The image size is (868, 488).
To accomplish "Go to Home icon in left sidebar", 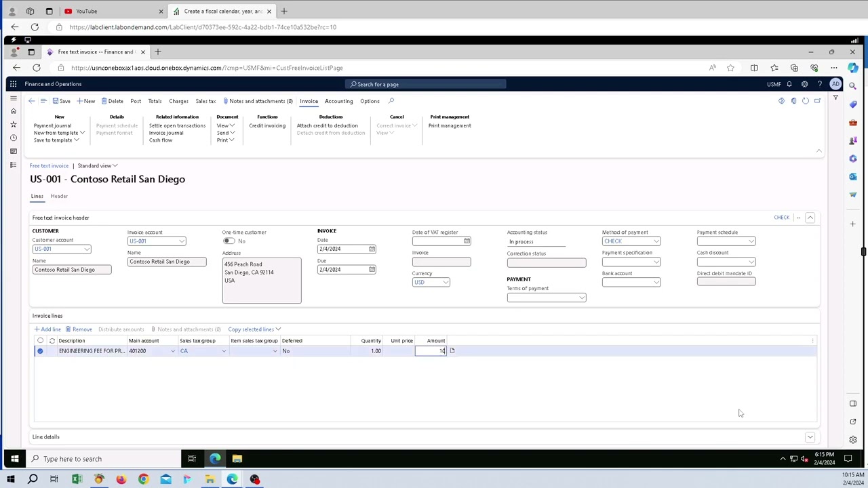I will 13,111.
